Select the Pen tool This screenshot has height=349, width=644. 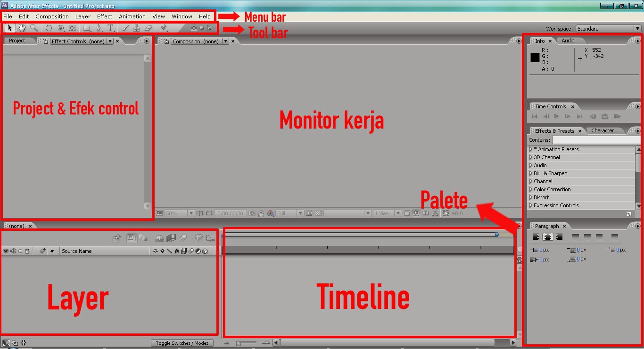pyautogui.click(x=98, y=28)
